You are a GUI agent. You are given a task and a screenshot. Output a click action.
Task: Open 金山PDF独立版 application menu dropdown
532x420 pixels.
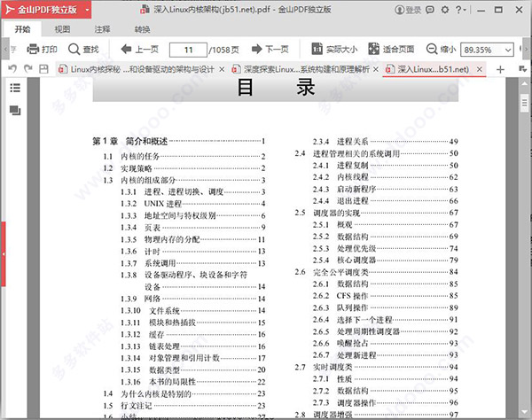tap(87, 10)
